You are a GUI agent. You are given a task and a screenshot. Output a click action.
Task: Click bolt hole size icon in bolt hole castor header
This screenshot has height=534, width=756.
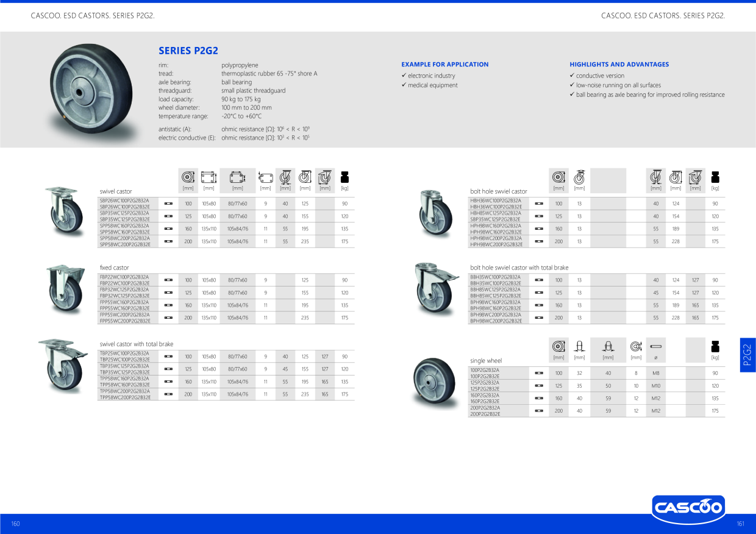[x=579, y=177]
